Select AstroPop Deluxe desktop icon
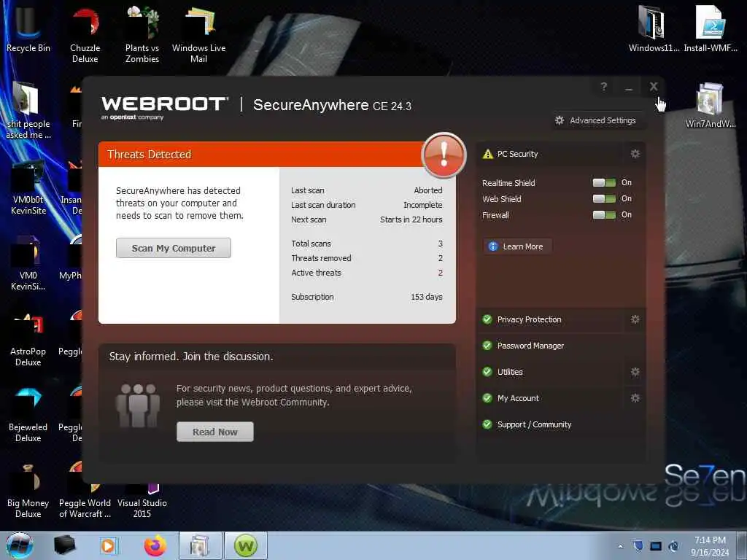 [x=28, y=339]
